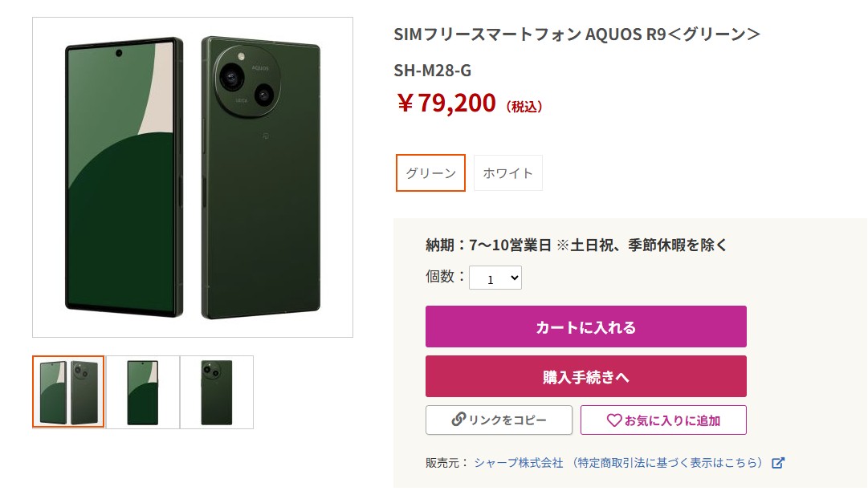Open the 個数 quantity dropdown
This screenshot has width=868, height=499.
[495, 278]
